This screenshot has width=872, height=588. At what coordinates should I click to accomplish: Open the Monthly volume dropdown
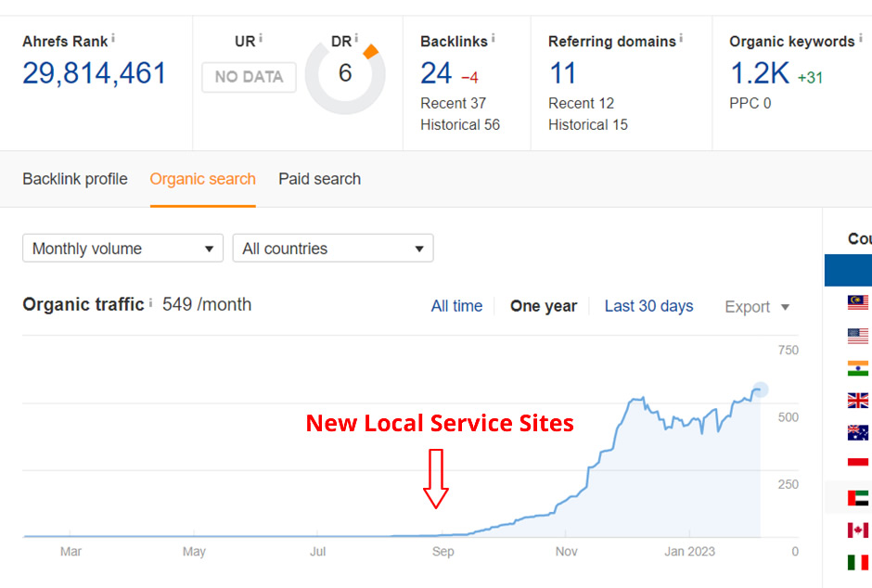coord(122,248)
